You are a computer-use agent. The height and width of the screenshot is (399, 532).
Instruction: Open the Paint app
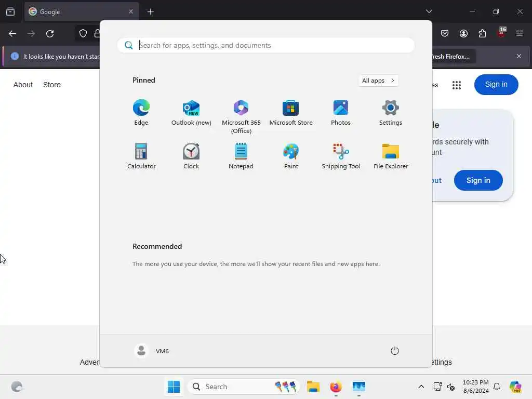click(291, 156)
